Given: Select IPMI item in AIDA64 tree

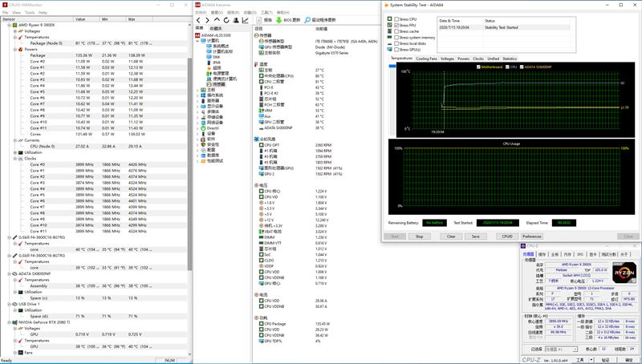Looking at the screenshot, I should (x=213, y=63).
